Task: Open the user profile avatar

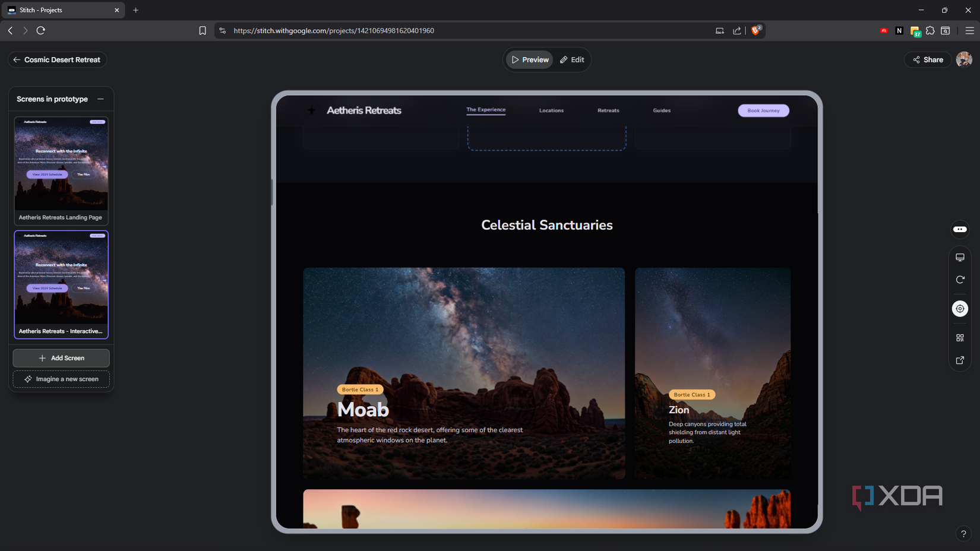Action: tap(964, 59)
